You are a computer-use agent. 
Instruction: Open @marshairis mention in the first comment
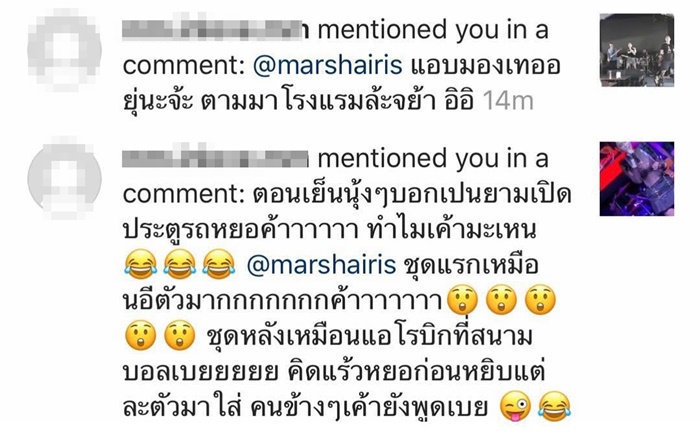[327, 66]
